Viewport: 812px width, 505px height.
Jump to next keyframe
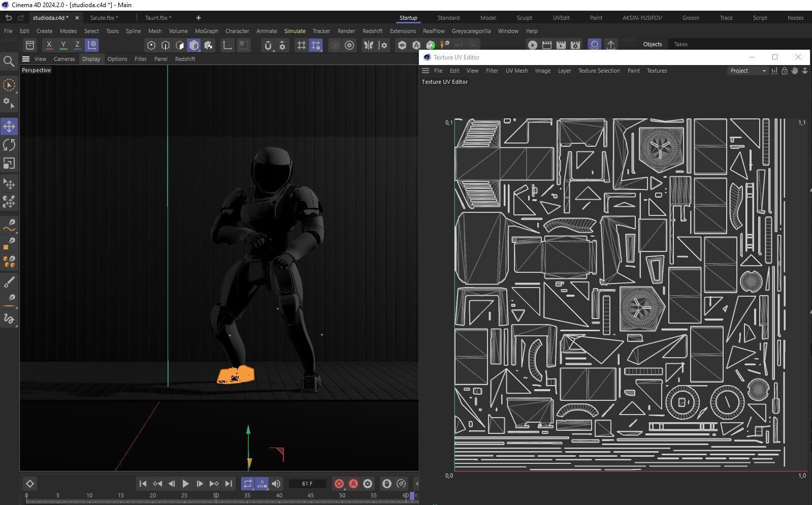[x=214, y=484]
